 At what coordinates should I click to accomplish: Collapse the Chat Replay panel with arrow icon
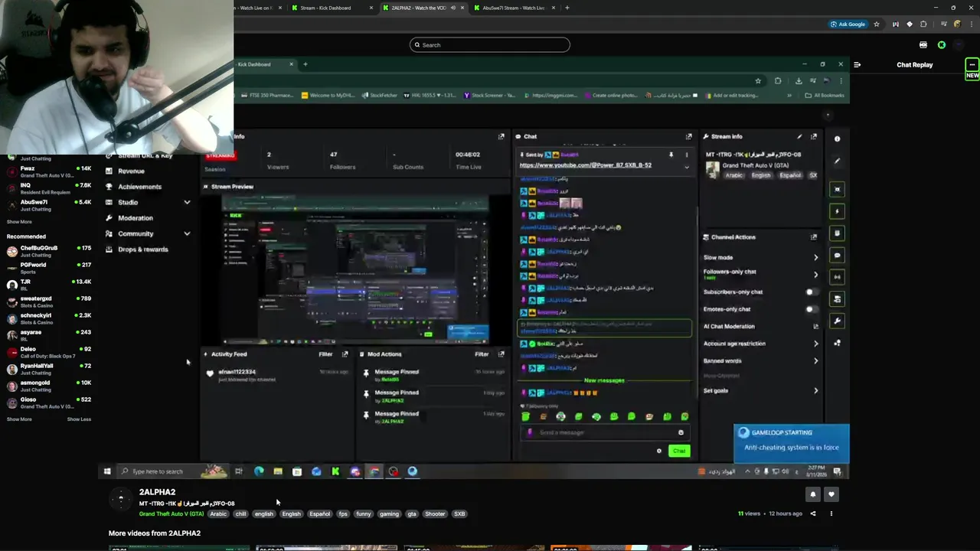(x=857, y=65)
